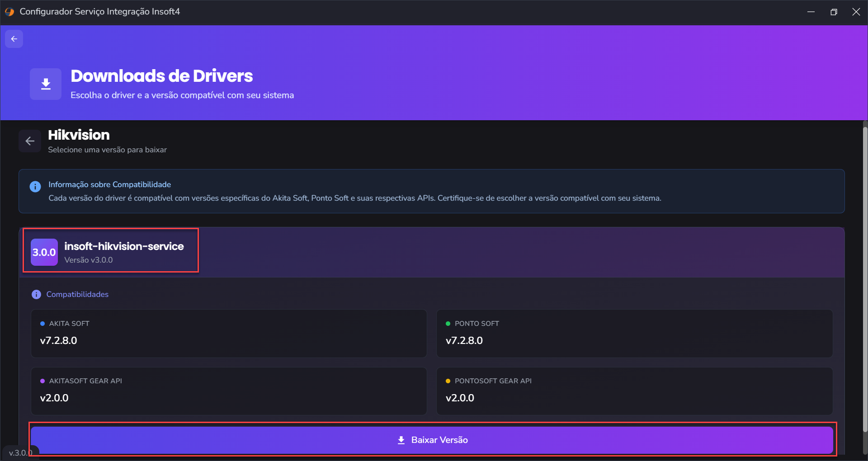Click the AKITASOFT GEAR API v2.0.0 card

[229, 391]
